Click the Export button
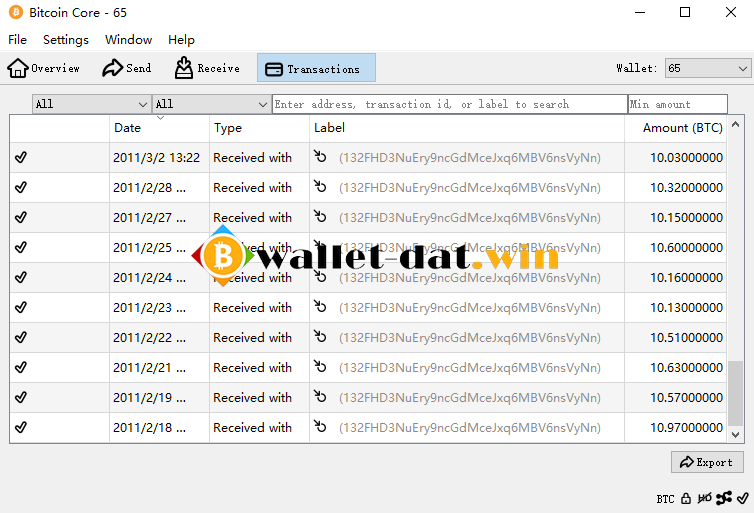The height and width of the screenshot is (513, 754). (x=707, y=462)
